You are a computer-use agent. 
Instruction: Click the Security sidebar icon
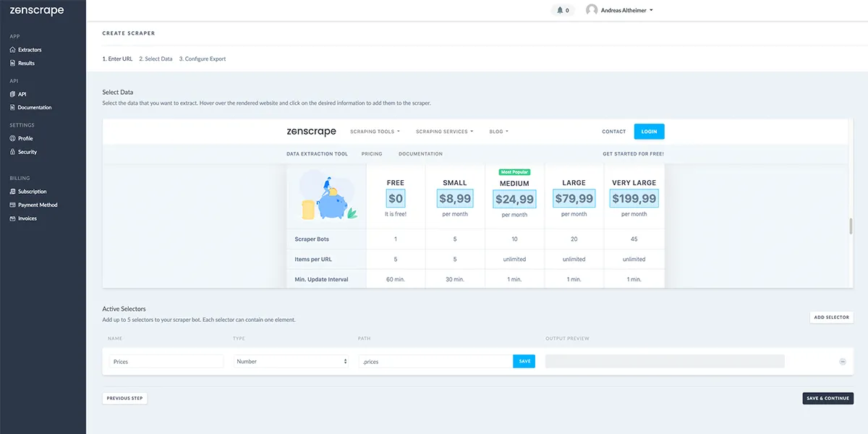[x=12, y=152]
